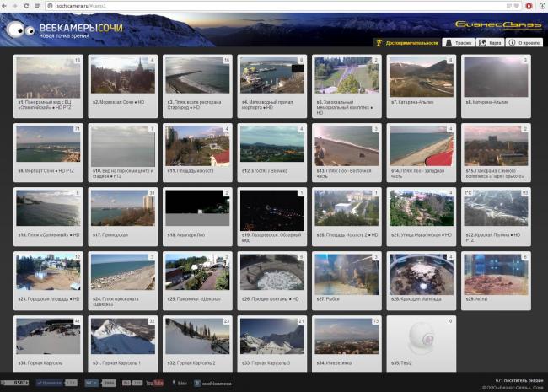Open camera 16 Пляж Солнечный
The width and height of the screenshot is (548, 392).
(x=48, y=217)
